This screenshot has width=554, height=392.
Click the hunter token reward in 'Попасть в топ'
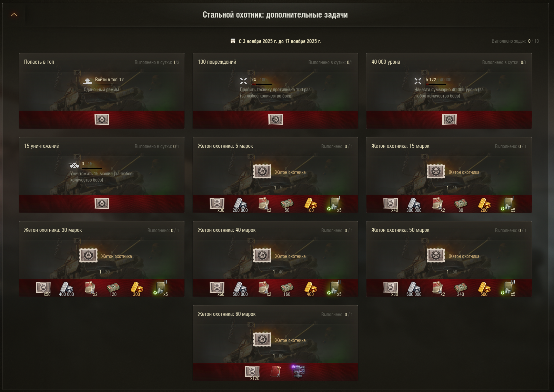click(x=102, y=120)
